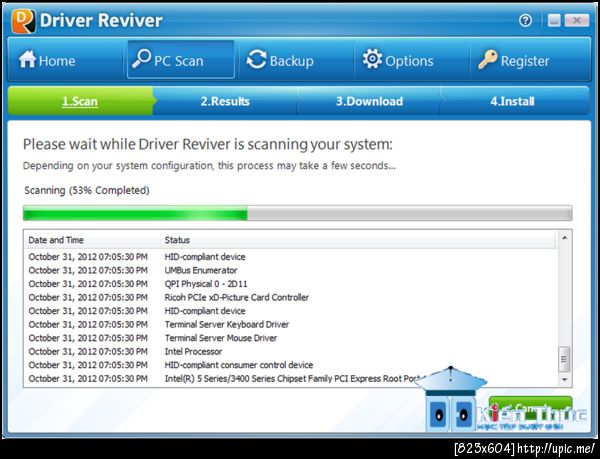
Task: Select the QPI Physical 0 - 2D11 row
Action: 291,283
